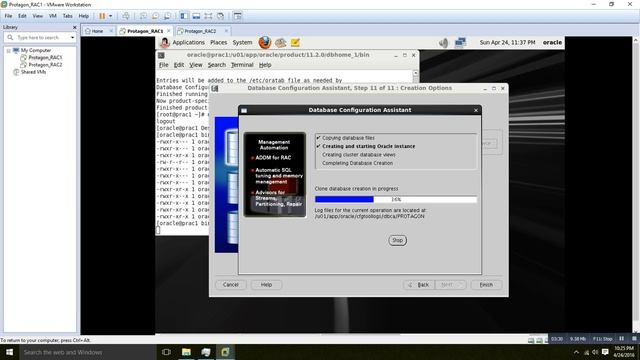Click 'Creating cluster database views' step

pyautogui.click(x=359, y=155)
